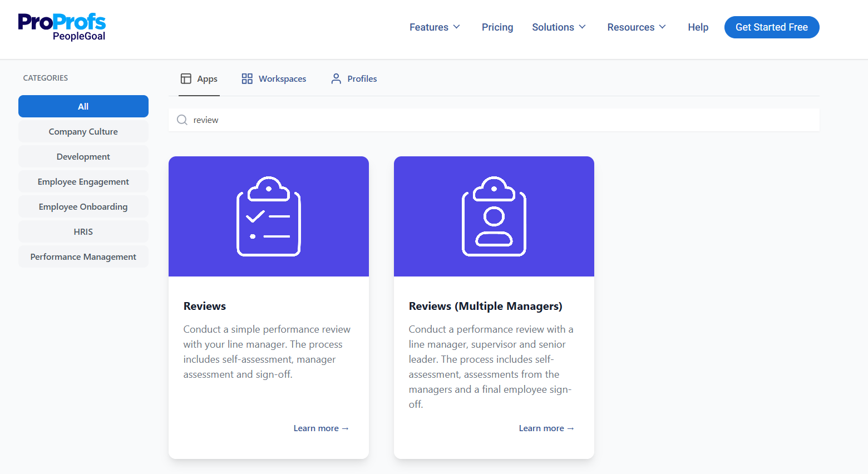Click the Multiple Managers clipboard person icon

494,216
